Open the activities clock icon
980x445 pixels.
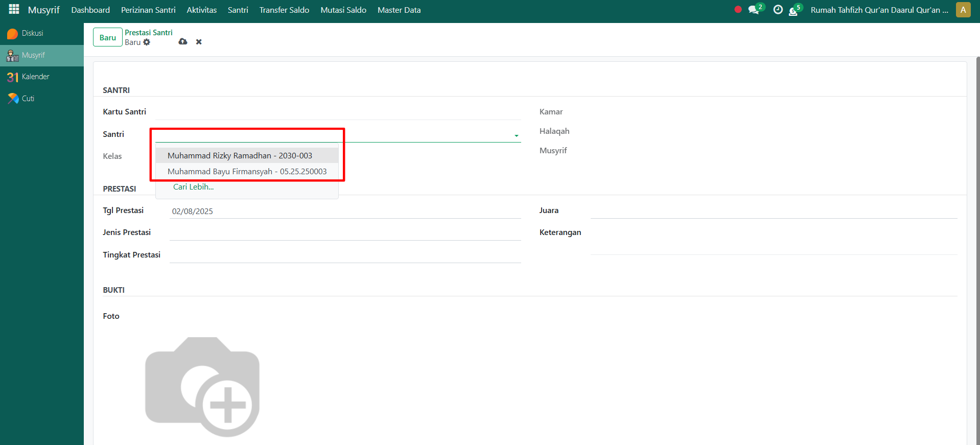tap(778, 10)
